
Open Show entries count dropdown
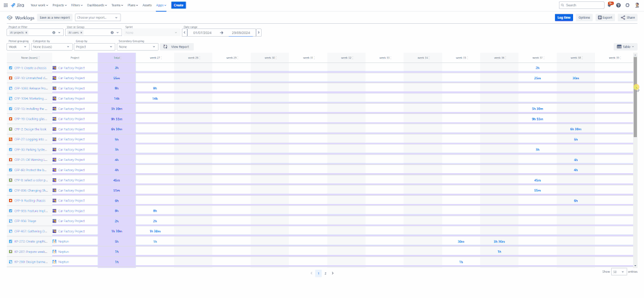pos(619,272)
